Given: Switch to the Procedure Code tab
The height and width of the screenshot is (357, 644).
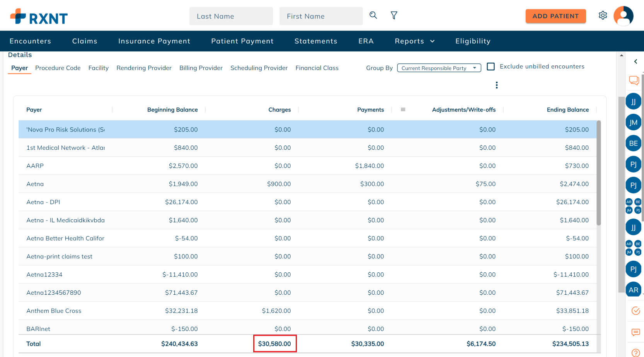Looking at the screenshot, I should click(x=58, y=68).
